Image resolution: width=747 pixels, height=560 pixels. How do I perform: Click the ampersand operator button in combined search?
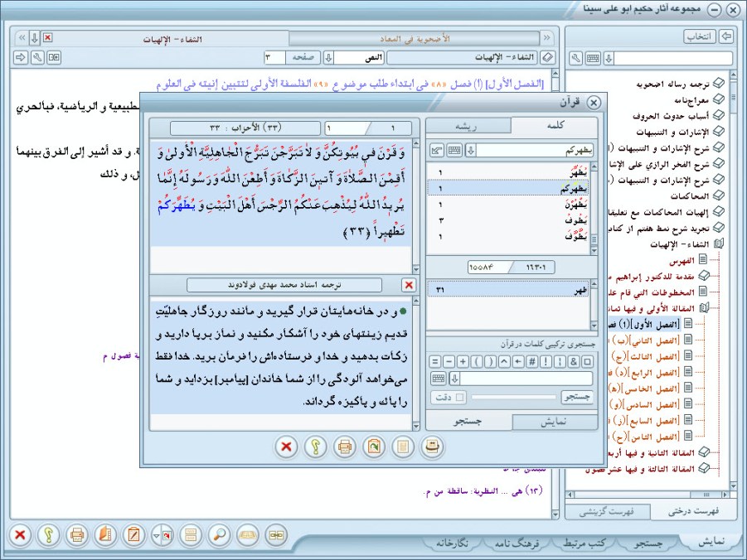572,361
